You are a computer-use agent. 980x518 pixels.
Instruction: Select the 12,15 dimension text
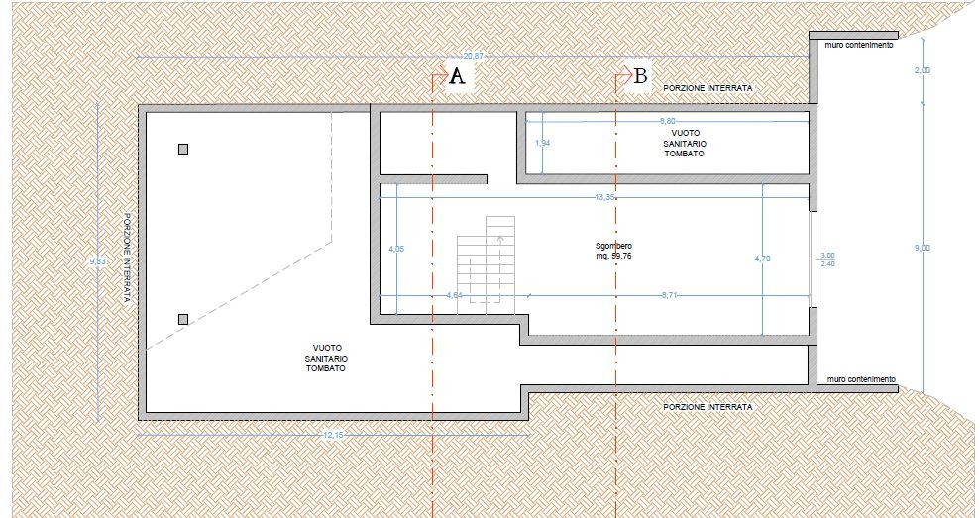click(x=334, y=435)
